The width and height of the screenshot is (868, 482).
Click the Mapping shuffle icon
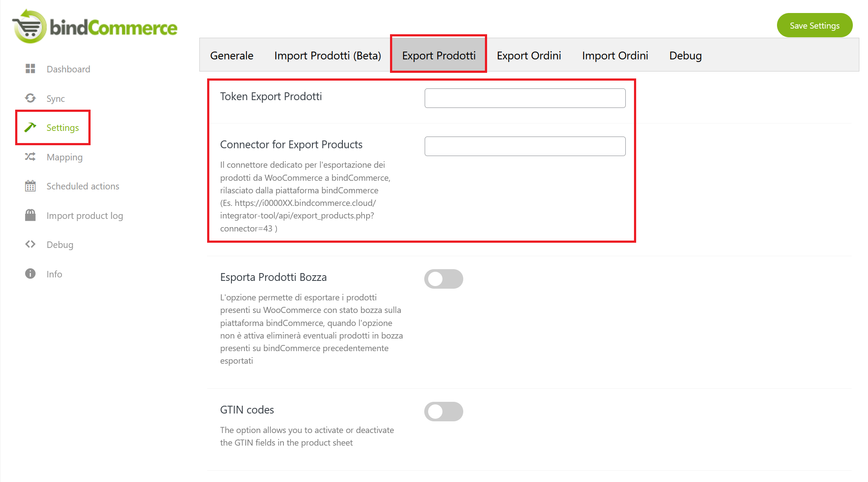(x=30, y=157)
